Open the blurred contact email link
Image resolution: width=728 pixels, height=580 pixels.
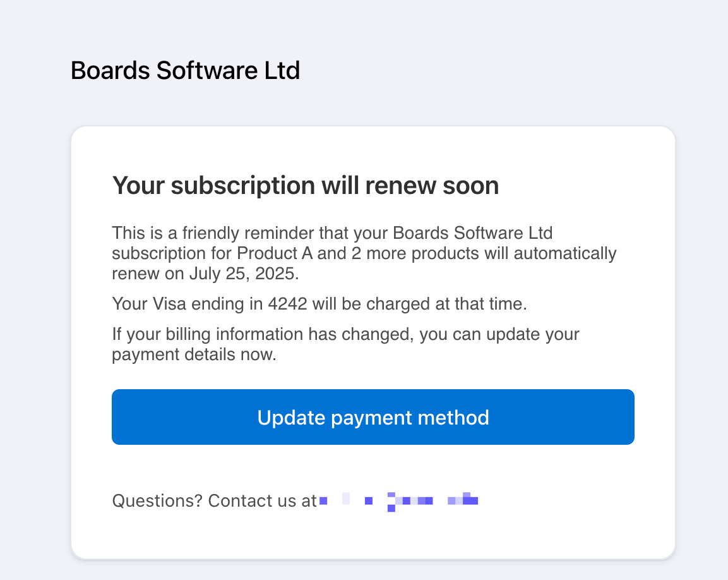[399, 501]
